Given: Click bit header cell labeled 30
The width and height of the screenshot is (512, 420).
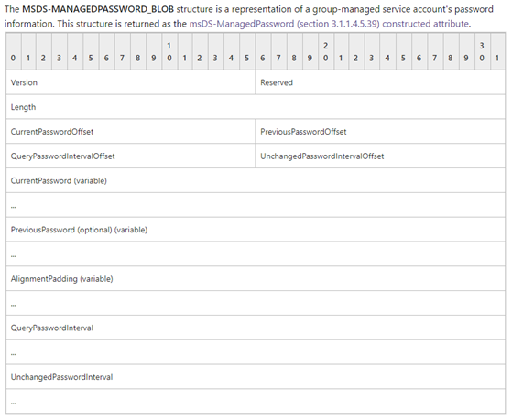Looking at the screenshot, I should pos(482,52).
